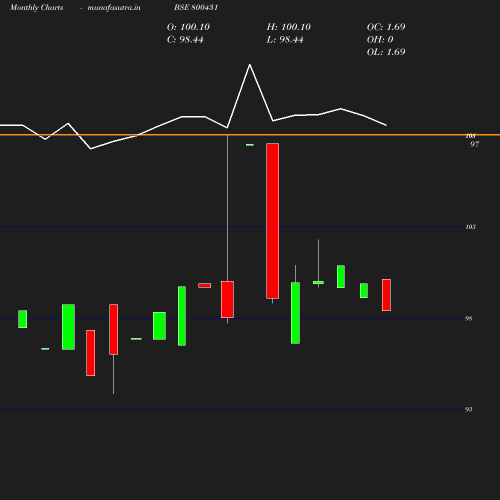Click the high value "H: 100.10"
This screenshot has height=500, width=500.
click(289, 27)
